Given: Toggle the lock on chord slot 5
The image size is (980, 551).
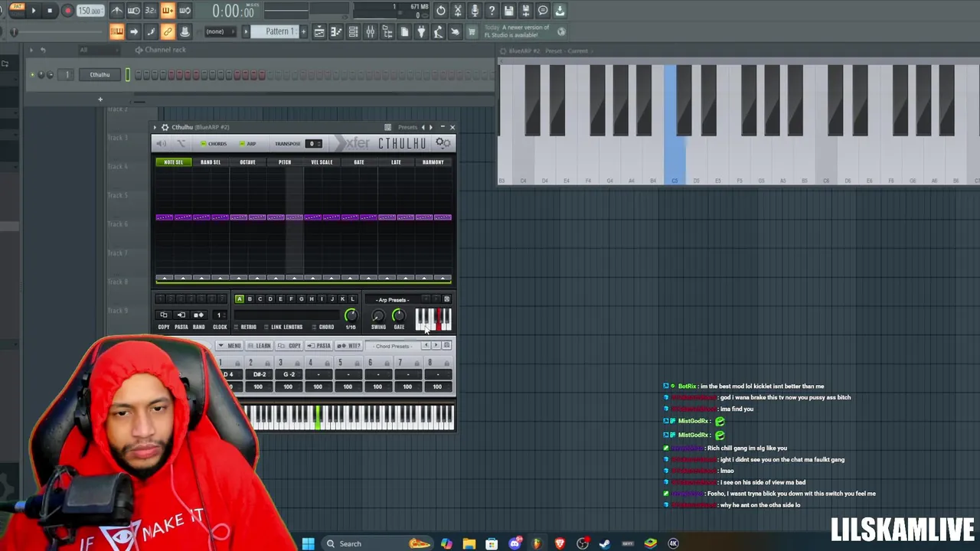Looking at the screenshot, I should coord(358,364).
